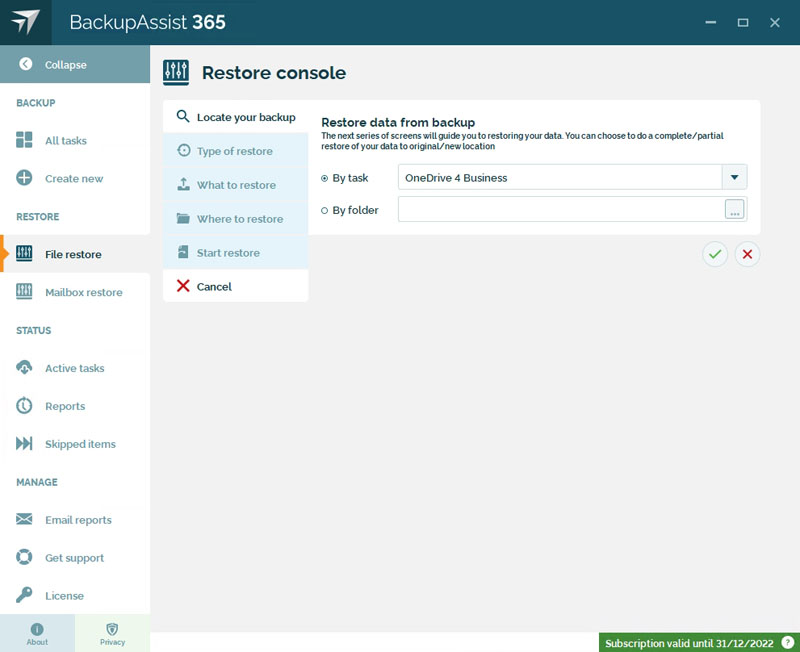Click the Get support lifebuoy icon

tap(24, 557)
